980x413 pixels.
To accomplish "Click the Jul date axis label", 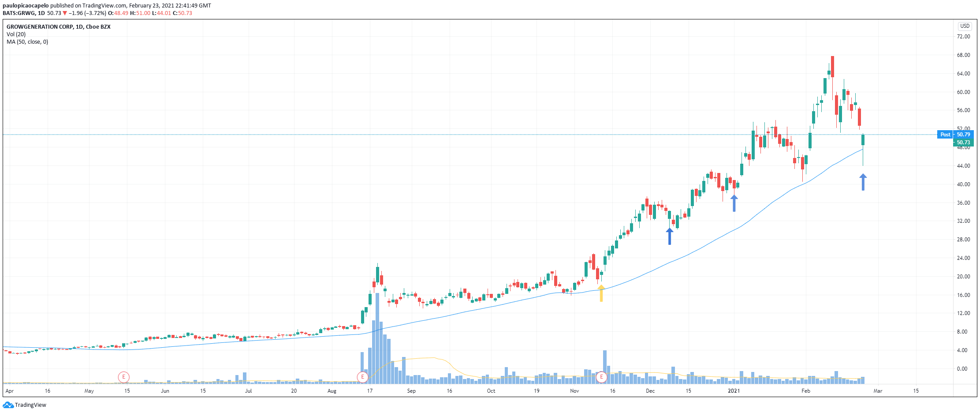I will point(248,391).
